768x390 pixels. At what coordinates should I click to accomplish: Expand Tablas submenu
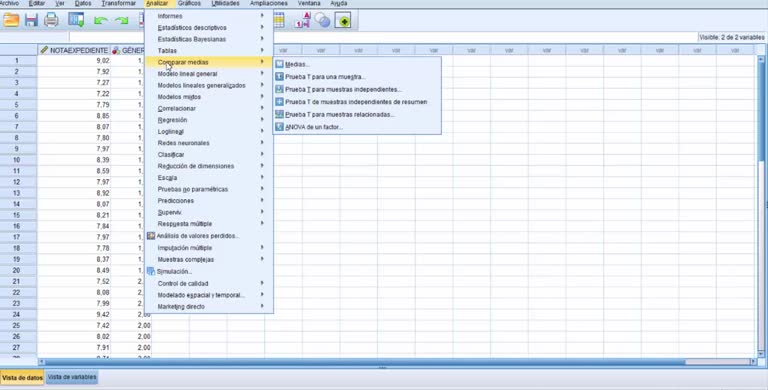point(209,51)
